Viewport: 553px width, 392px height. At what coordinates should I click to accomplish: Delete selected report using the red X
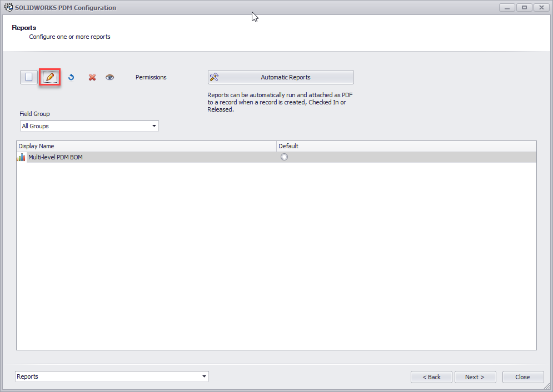pos(92,77)
